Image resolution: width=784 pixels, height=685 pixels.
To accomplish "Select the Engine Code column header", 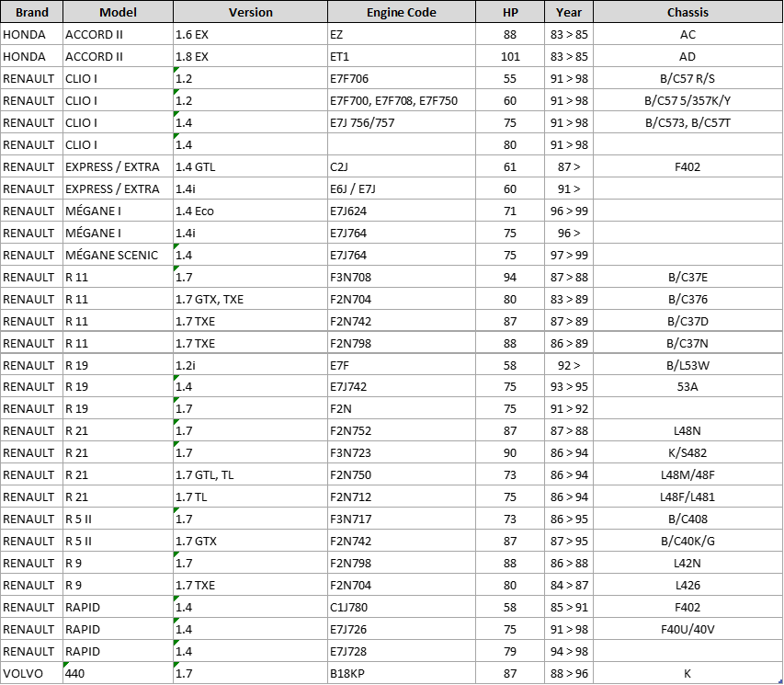I will (402, 12).
